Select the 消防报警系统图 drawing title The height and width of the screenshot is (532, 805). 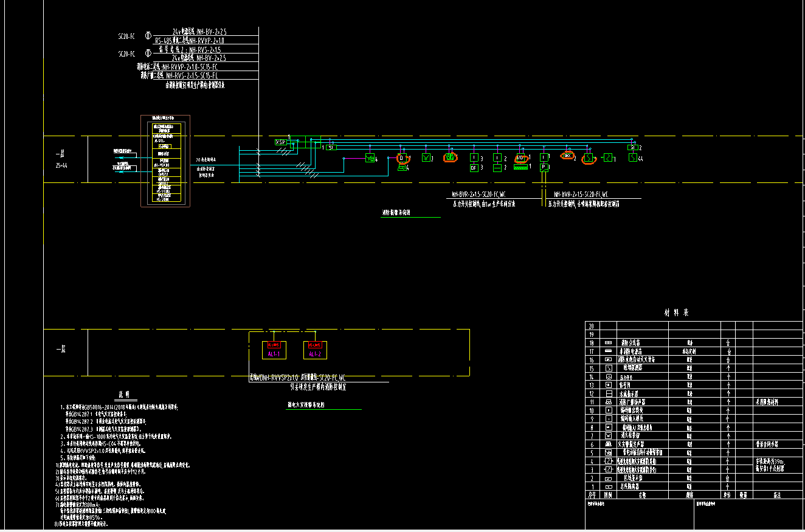[396, 213]
